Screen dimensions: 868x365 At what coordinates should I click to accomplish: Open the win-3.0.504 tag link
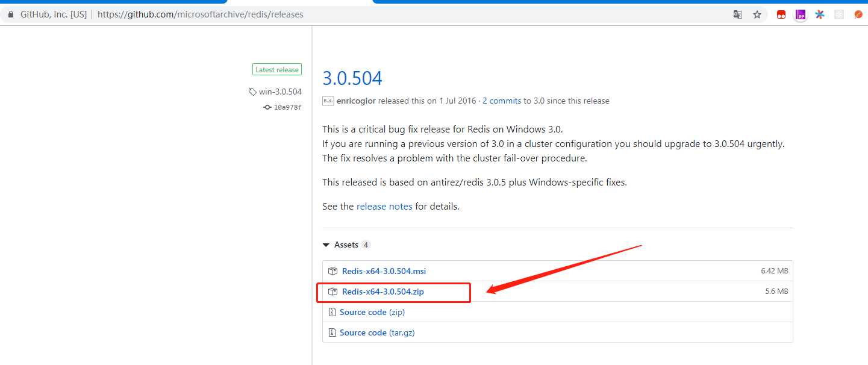click(x=280, y=92)
